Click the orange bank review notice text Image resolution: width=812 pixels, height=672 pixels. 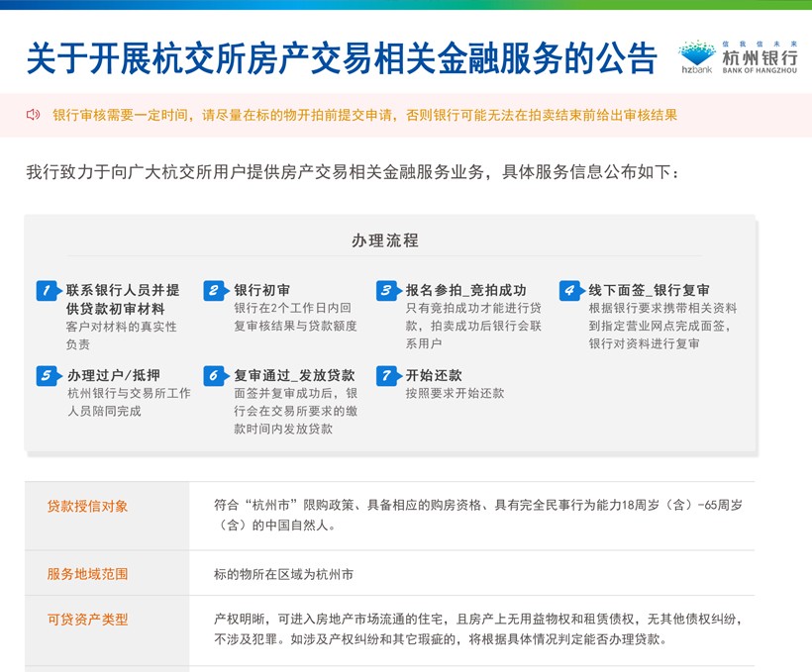tap(364, 115)
